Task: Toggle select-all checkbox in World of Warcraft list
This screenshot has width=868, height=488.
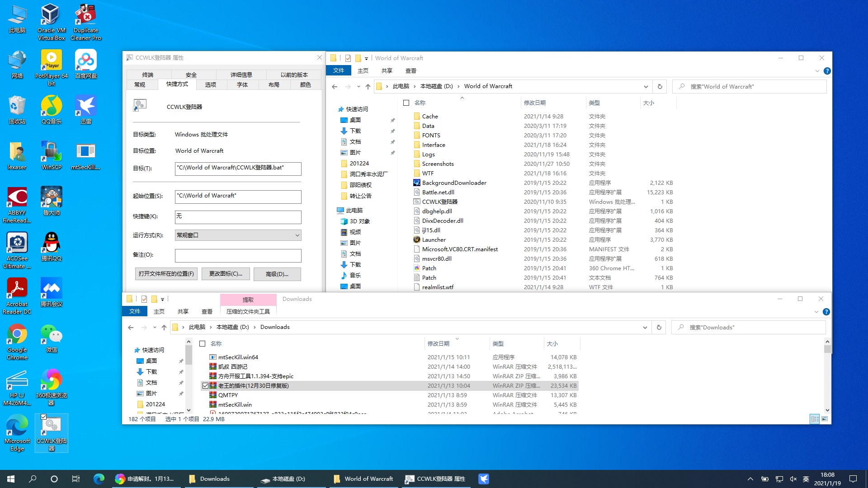Action: tap(406, 103)
